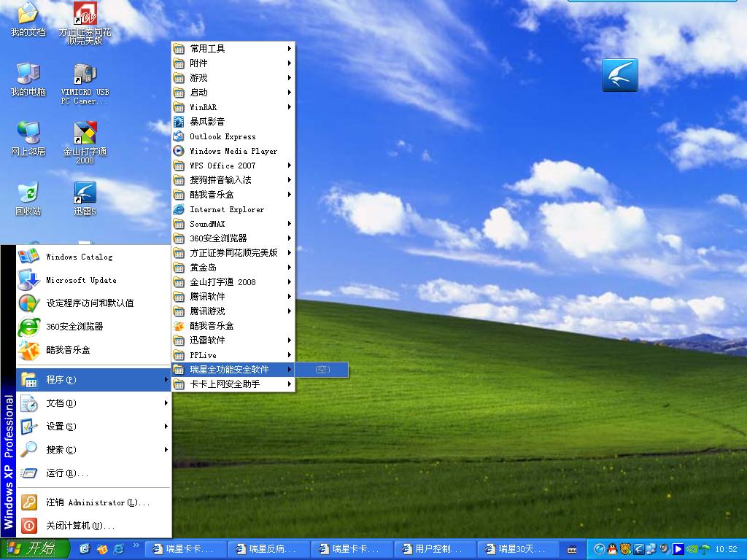The height and width of the screenshot is (560, 747).
Task: Click the VIMICRO USB PC Camera icon
Action: click(85, 75)
